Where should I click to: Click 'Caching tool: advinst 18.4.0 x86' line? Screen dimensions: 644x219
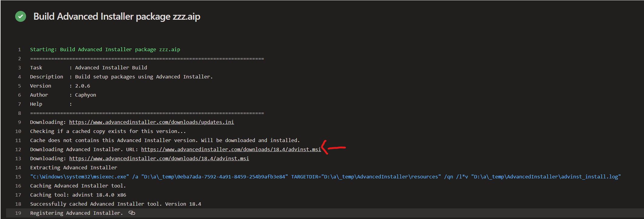[78, 195]
